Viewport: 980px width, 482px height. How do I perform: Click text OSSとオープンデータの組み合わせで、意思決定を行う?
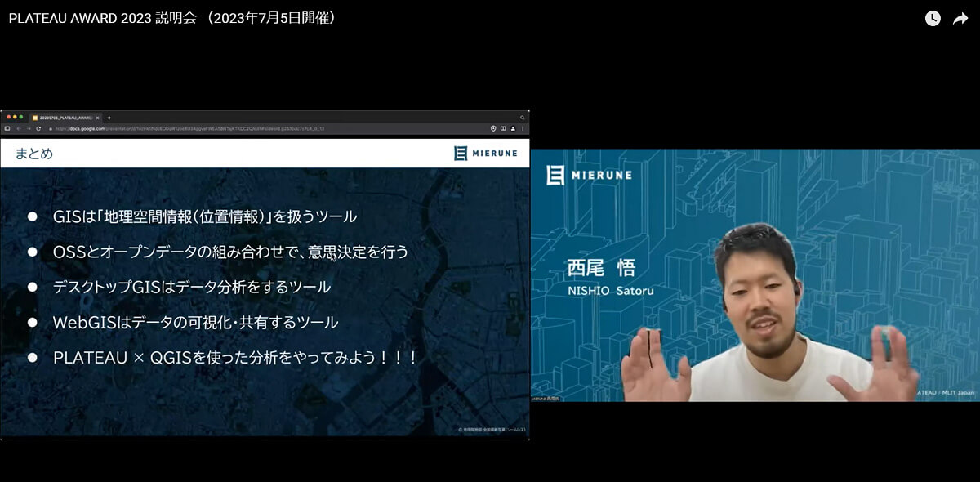[x=230, y=252]
